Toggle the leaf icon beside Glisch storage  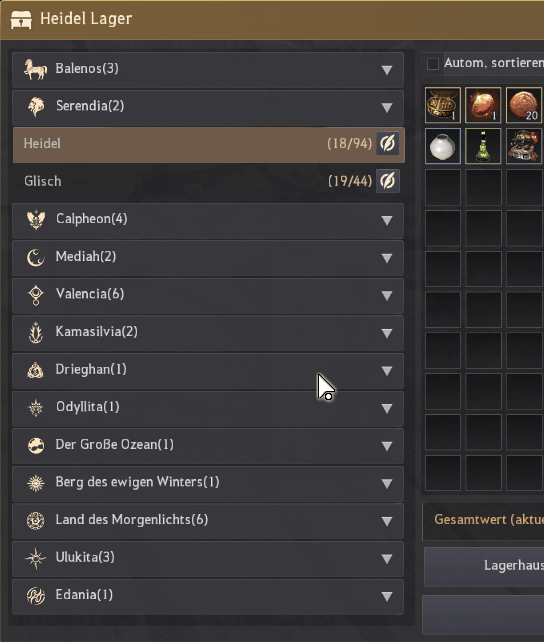click(388, 181)
